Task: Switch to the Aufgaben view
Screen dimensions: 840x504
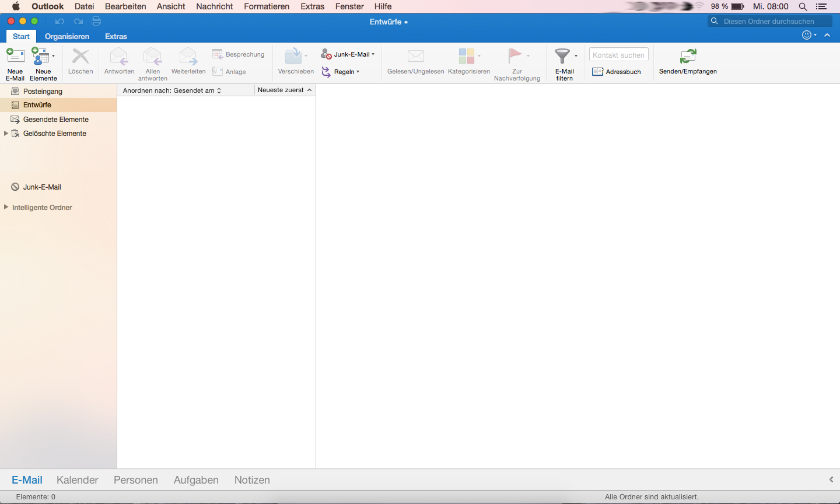Action: pos(196,480)
